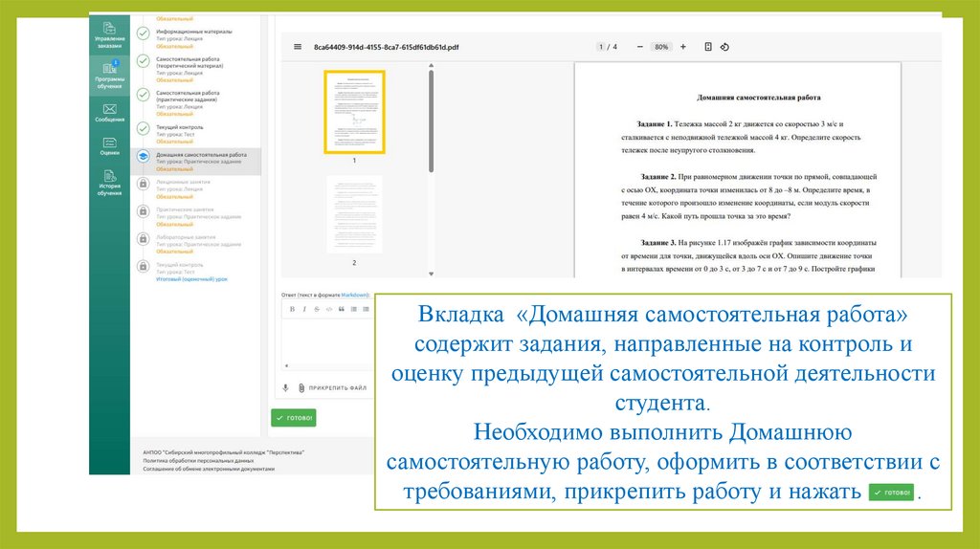The image size is (980, 549).
Task: Rotate the PDF document counterclockwise
Action: [x=724, y=47]
